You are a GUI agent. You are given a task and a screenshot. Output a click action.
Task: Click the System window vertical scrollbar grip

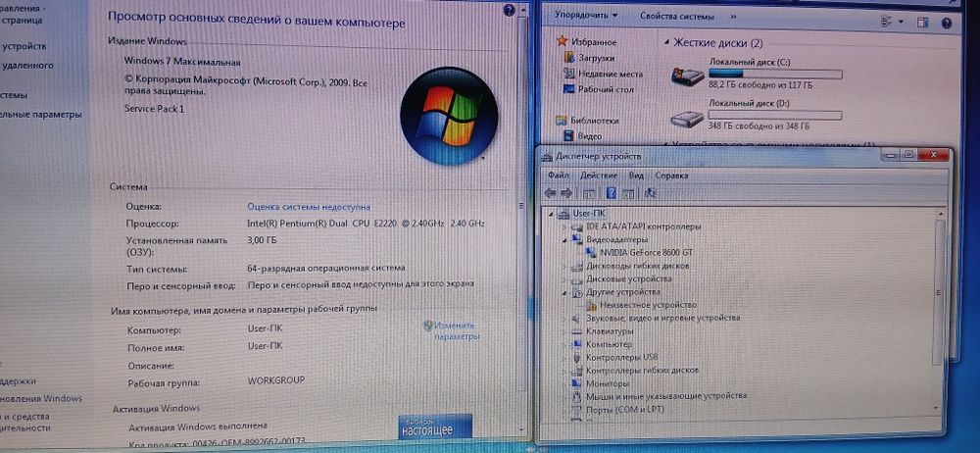tap(522, 206)
